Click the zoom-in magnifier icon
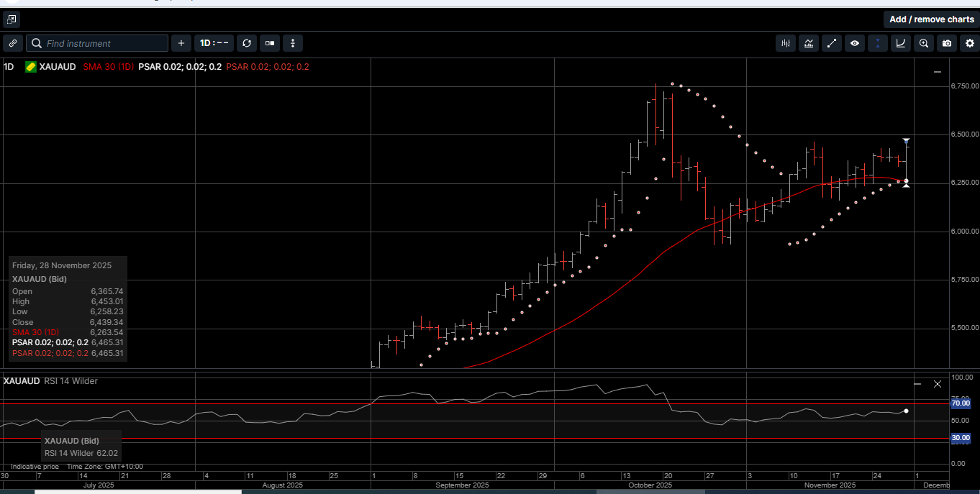This screenshot has width=980, height=494. [924, 43]
